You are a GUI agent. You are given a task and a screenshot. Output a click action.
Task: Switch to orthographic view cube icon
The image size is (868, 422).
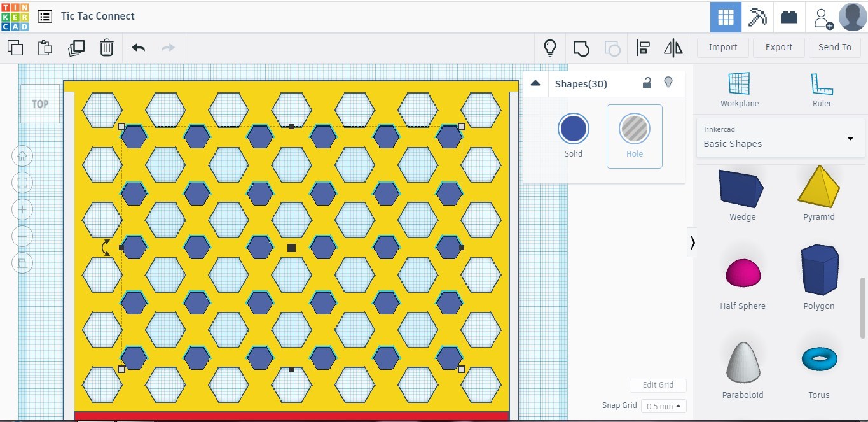tap(22, 263)
